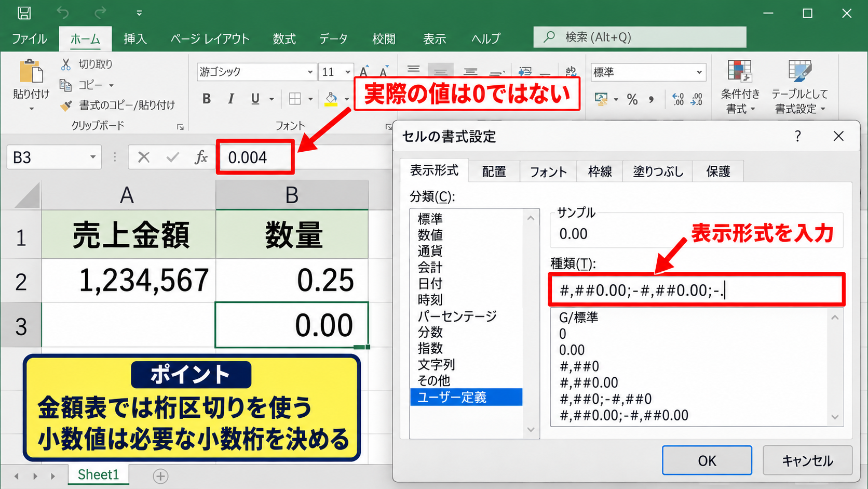Image resolution: width=868 pixels, height=489 pixels.
Task: Click Decrease Decimal icon
Action: pyautogui.click(x=697, y=99)
